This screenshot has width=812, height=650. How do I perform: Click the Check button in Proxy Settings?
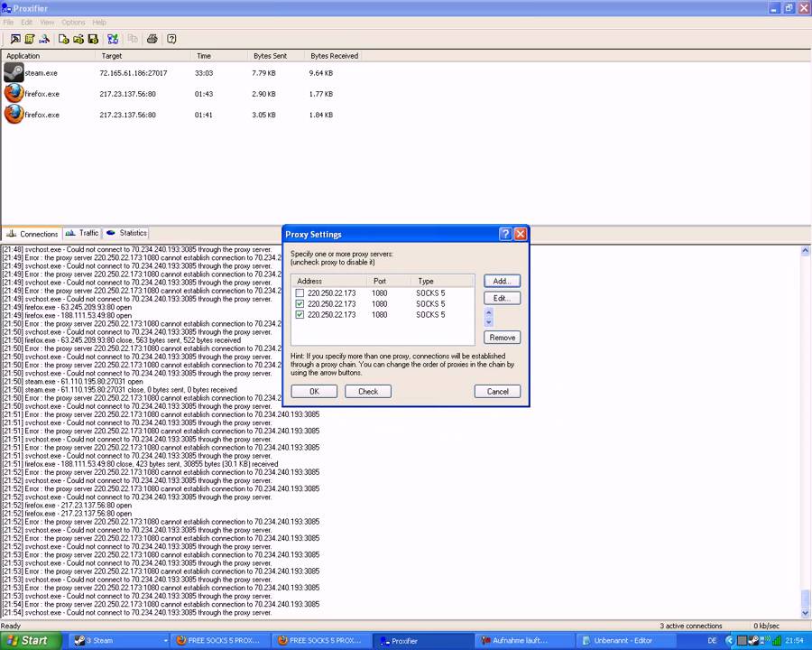(368, 391)
